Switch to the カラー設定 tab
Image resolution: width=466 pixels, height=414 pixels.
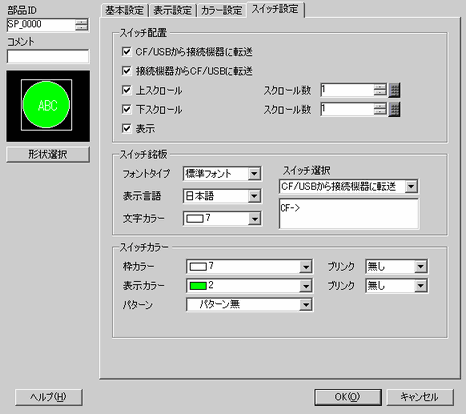tap(222, 10)
